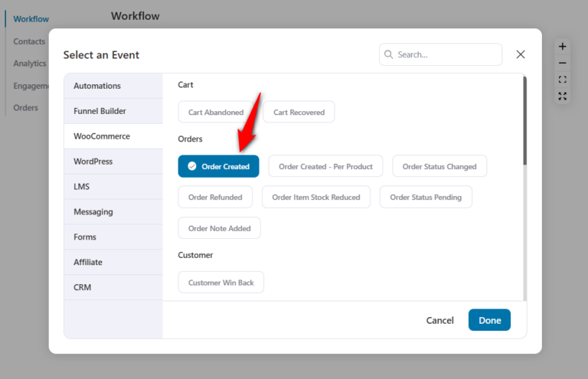The width and height of the screenshot is (588, 379).
Task: Open the Funnel Builder category
Action: pyautogui.click(x=113, y=111)
